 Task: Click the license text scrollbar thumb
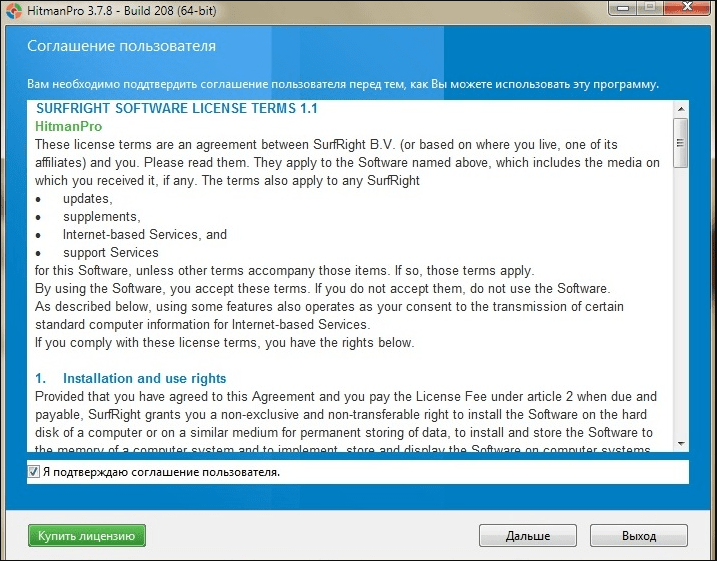pyautogui.click(x=680, y=142)
